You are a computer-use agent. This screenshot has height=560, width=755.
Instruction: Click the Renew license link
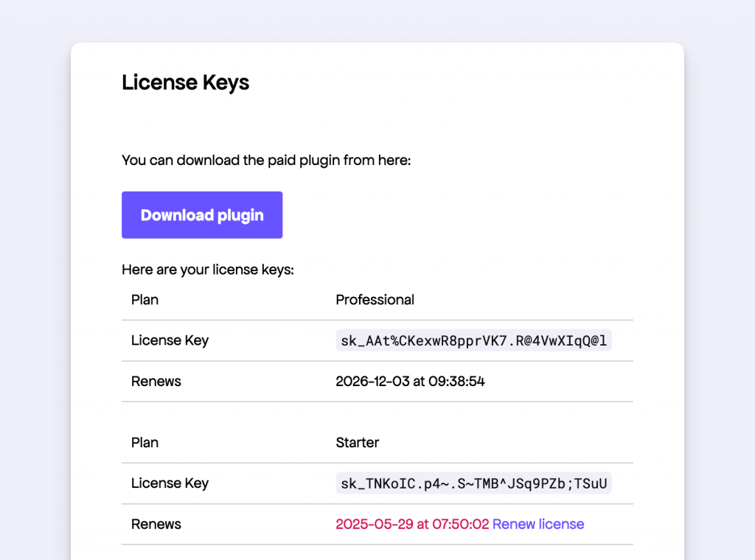[537, 524]
